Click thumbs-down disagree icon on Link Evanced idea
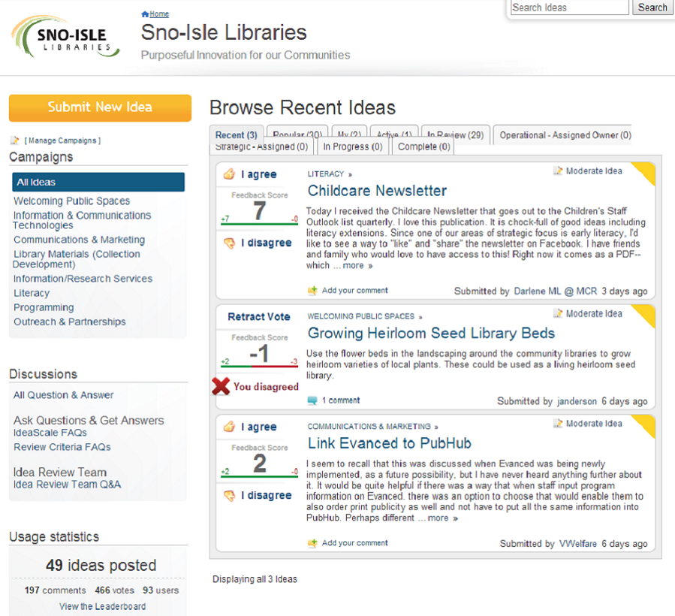This screenshot has height=616, width=675. pos(230,495)
